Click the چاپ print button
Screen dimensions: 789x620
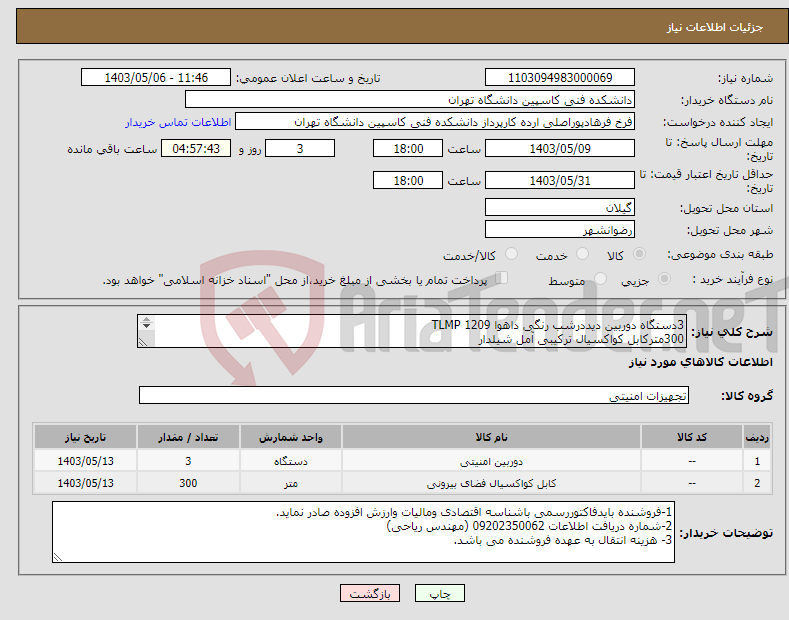(440, 594)
